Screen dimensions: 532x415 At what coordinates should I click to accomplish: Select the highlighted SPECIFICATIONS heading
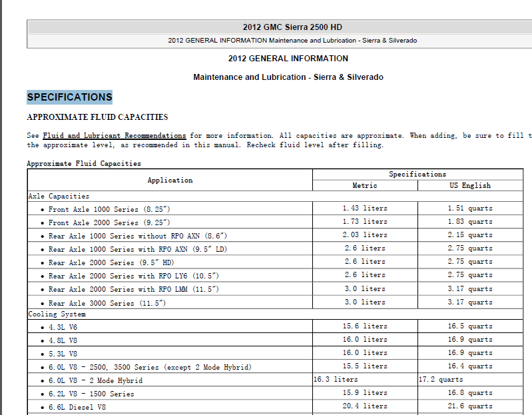point(69,97)
